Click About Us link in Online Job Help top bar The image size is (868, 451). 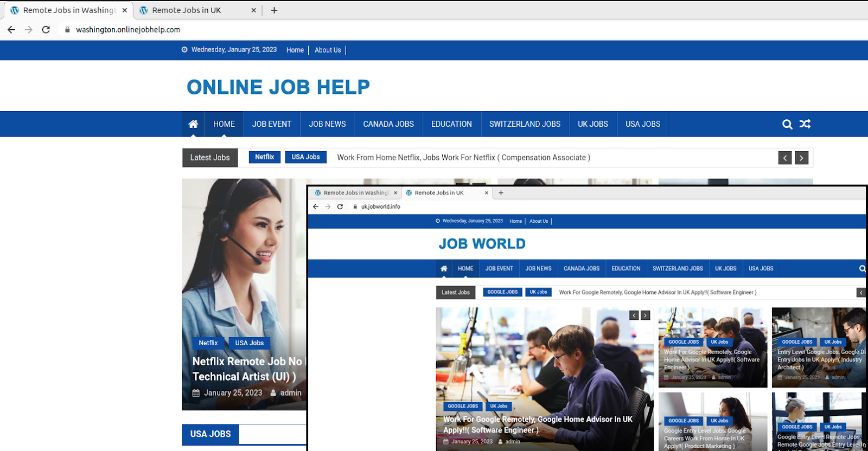[328, 50]
